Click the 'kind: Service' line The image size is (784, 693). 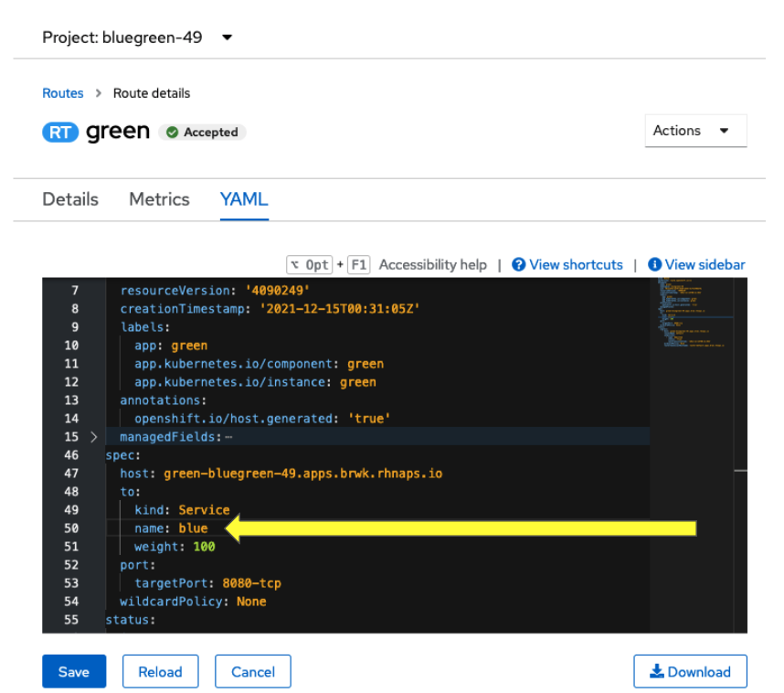coord(182,510)
